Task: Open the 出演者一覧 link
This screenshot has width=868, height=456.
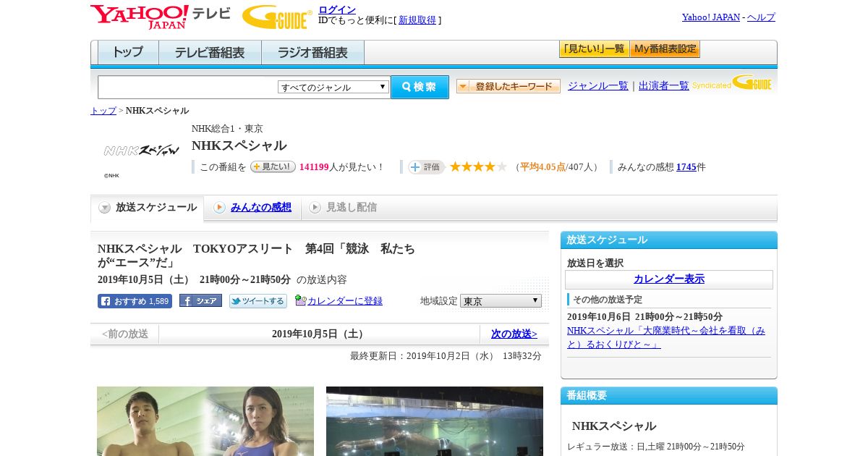Action: pos(663,85)
